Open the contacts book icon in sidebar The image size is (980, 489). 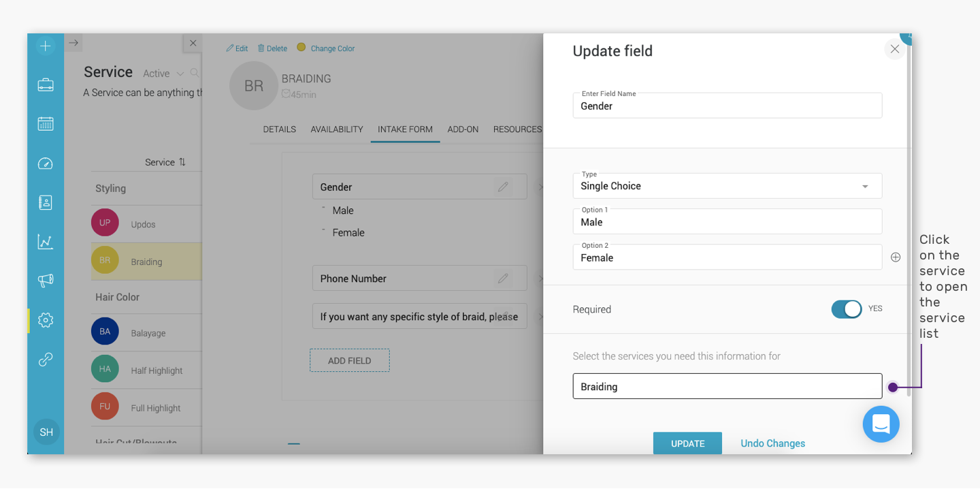coord(46,202)
